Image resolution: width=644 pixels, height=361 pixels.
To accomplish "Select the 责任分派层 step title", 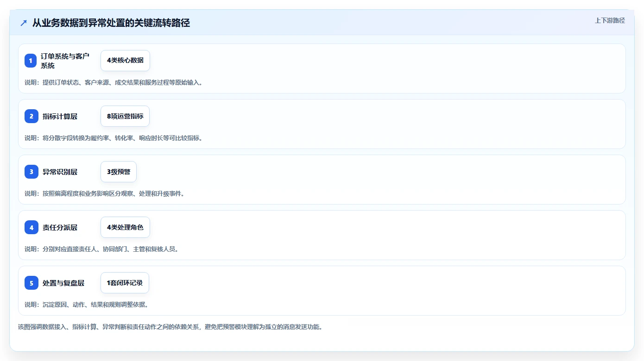I will [60, 228].
